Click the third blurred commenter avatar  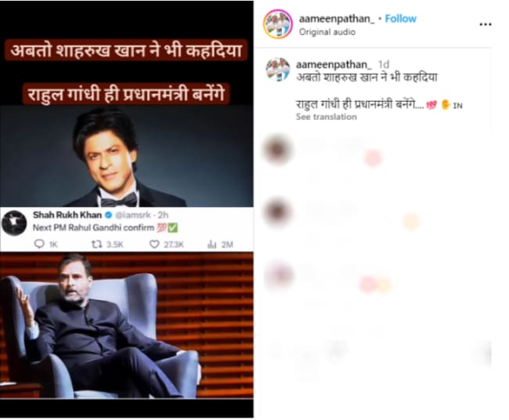(277, 276)
